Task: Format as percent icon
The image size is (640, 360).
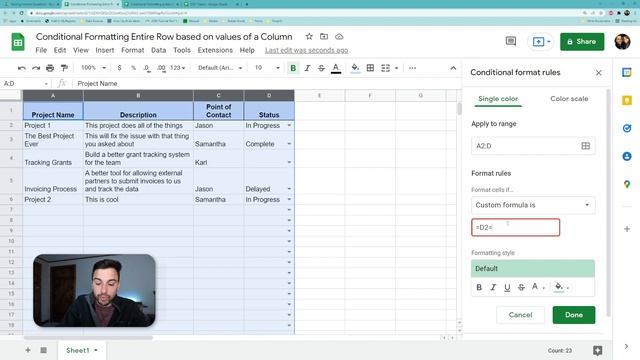Action: (133, 68)
